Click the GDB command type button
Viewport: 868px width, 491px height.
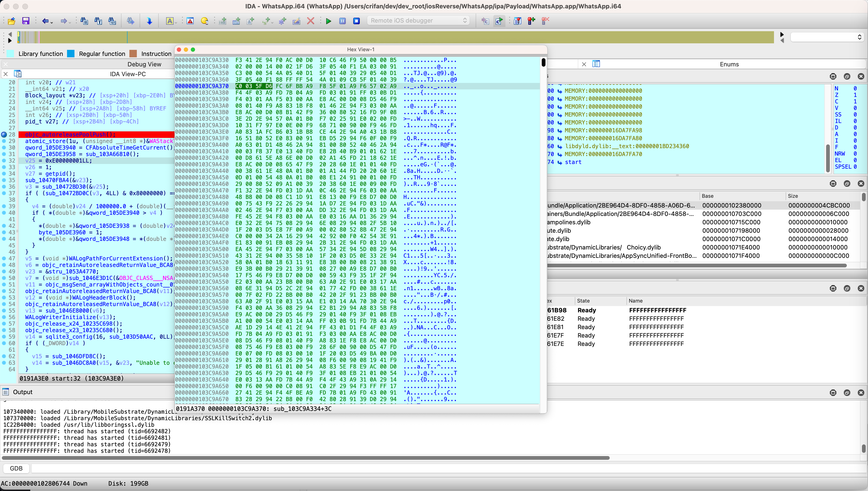point(16,468)
